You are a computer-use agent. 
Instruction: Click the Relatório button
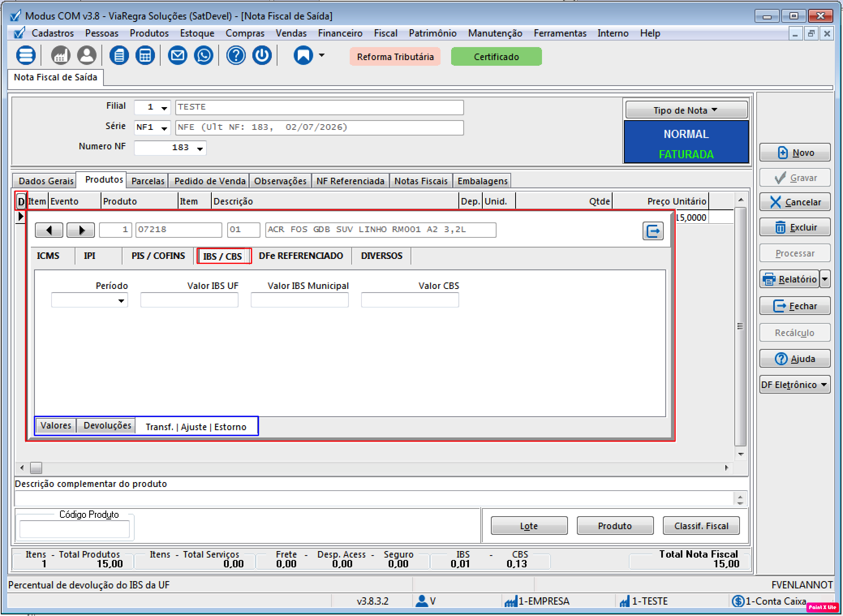[x=789, y=279]
